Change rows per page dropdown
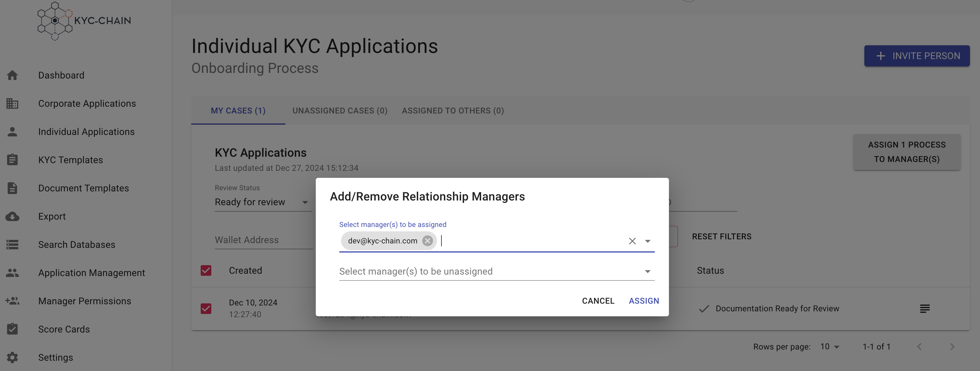980x371 pixels. coord(830,347)
